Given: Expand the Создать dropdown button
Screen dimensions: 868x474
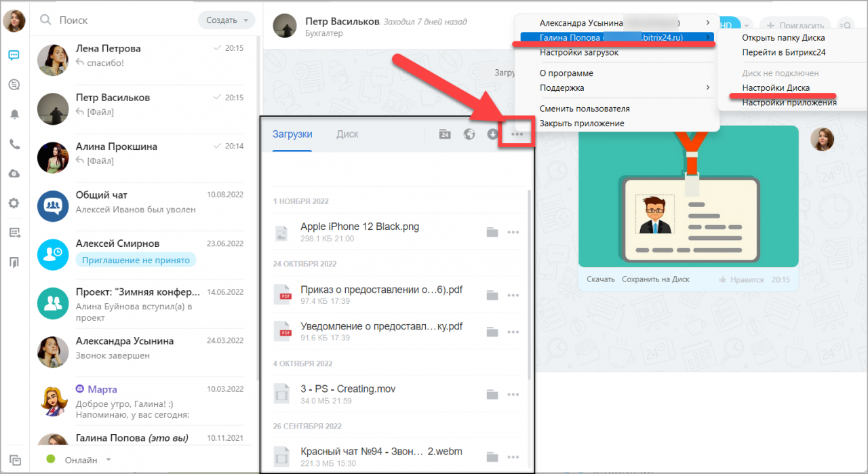Looking at the screenshot, I should pyautogui.click(x=226, y=20).
